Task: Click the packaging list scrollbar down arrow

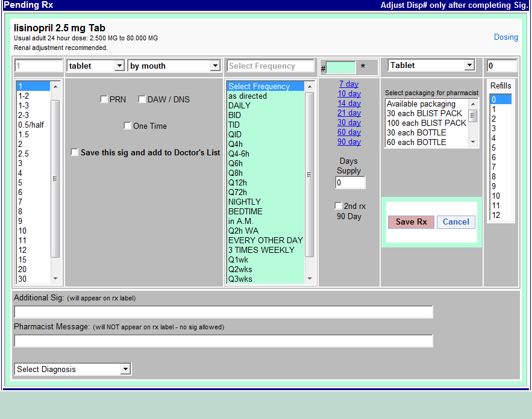Action: [473, 142]
